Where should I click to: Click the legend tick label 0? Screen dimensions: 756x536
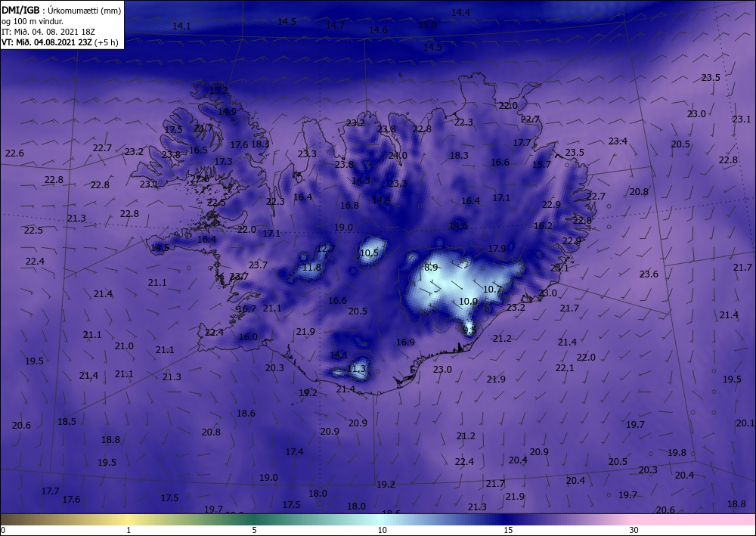click(x=3, y=531)
